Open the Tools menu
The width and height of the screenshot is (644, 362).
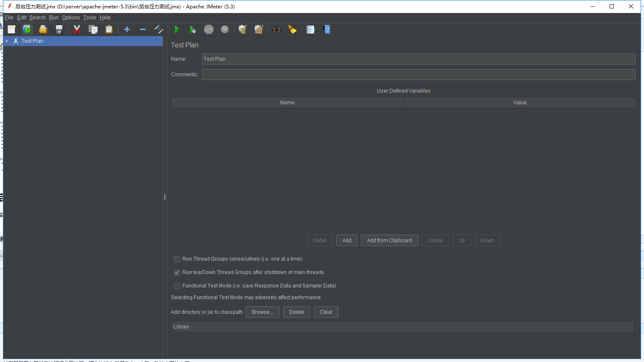click(90, 18)
